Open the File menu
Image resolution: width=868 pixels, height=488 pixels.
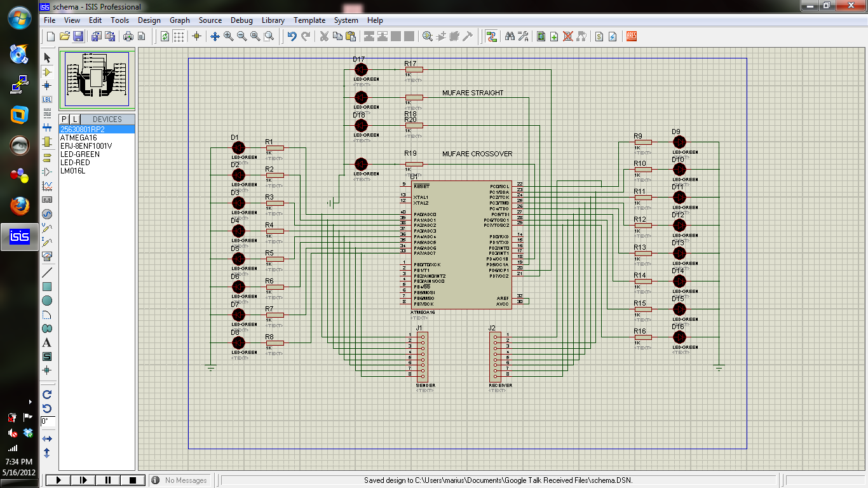pos(50,20)
